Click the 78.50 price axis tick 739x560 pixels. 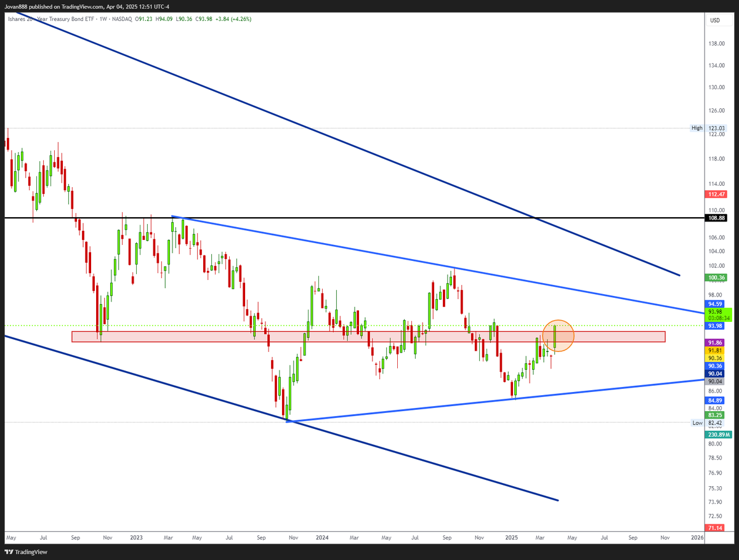(x=716, y=457)
